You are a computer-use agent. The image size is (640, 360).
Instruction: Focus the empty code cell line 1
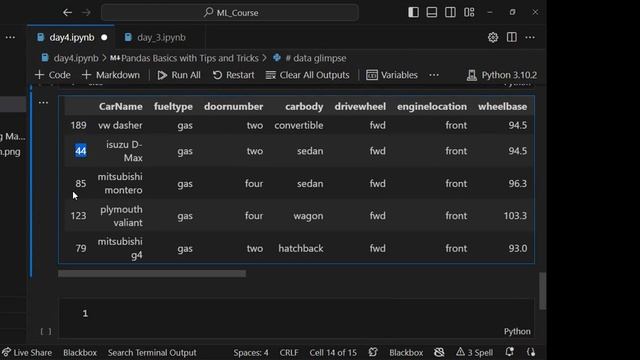297,313
